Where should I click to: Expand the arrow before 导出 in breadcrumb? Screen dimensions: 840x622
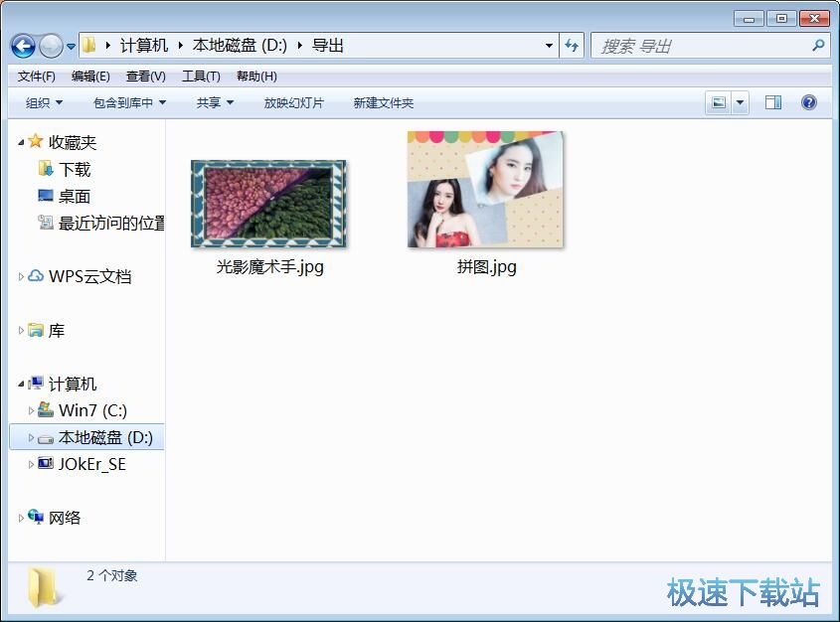[x=300, y=46]
